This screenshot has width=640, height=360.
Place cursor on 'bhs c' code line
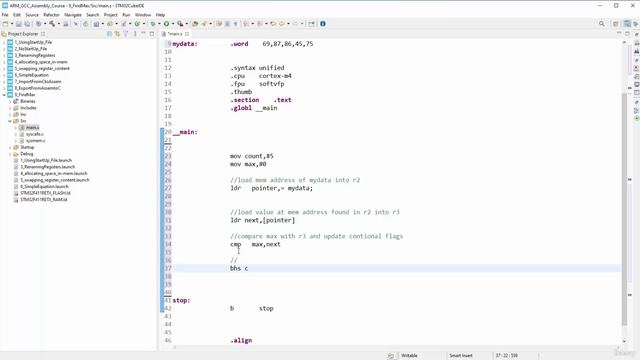tap(239, 268)
